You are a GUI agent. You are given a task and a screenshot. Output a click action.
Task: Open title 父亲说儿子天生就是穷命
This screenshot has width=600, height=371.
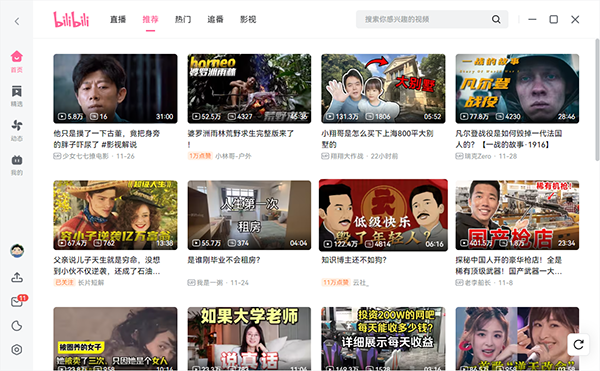[x=107, y=265]
